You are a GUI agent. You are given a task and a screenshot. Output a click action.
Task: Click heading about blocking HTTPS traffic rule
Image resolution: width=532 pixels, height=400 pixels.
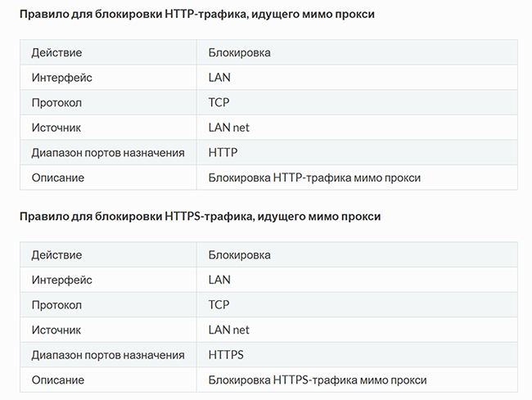200,216
